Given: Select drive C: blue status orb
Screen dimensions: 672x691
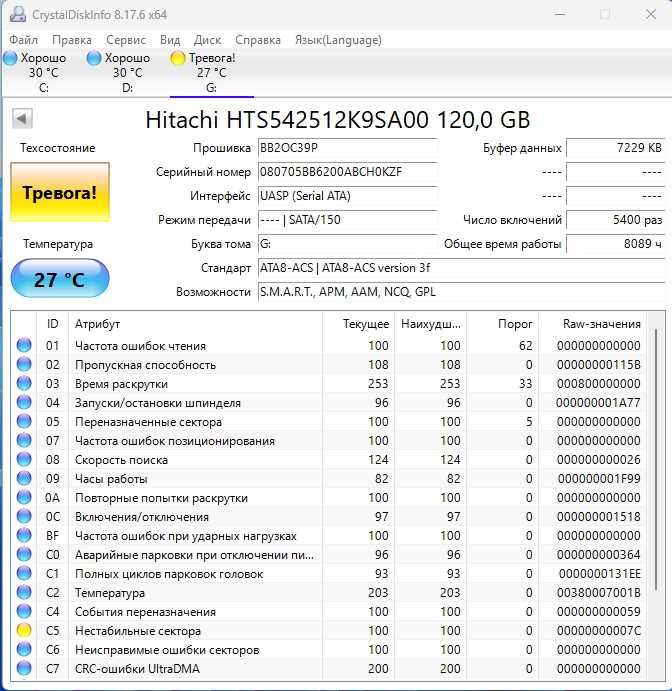Looking at the screenshot, I should 10,58.
